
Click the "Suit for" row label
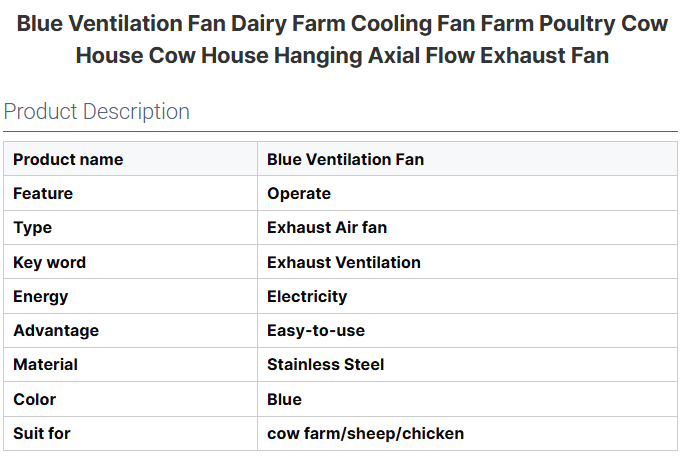coord(42,433)
